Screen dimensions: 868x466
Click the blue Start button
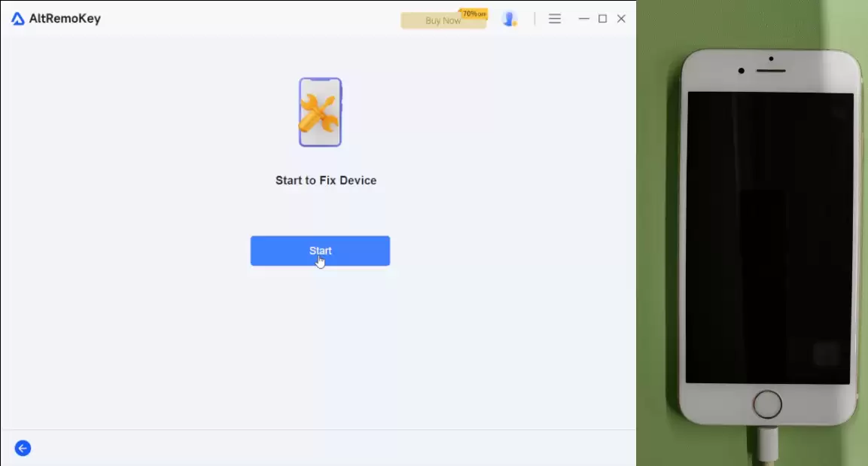pos(320,251)
